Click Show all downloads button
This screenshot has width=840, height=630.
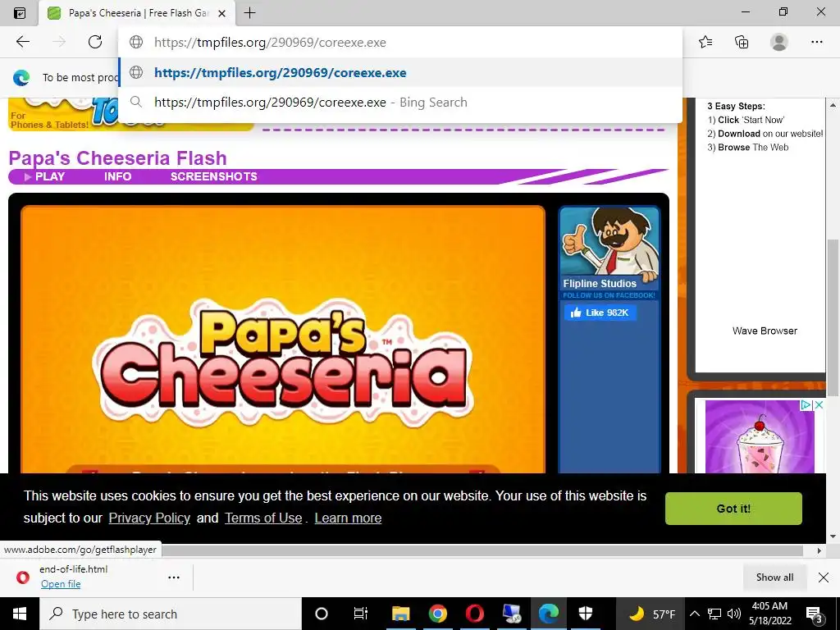[x=774, y=577]
